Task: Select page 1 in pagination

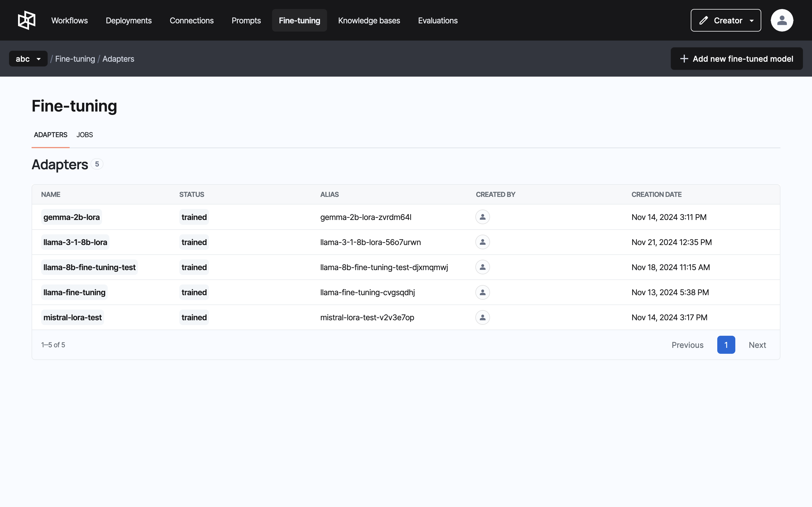Action: (x=726, y=345)
